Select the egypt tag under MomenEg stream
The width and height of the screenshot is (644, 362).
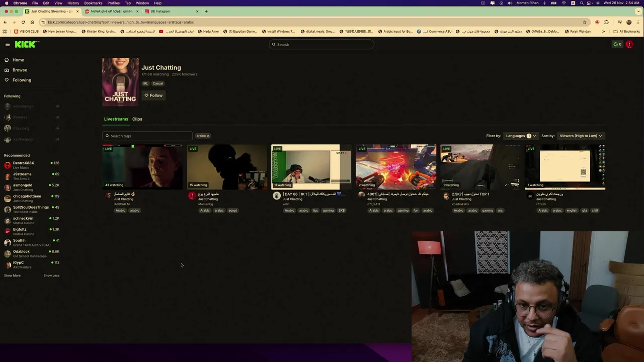pos(232,211)
